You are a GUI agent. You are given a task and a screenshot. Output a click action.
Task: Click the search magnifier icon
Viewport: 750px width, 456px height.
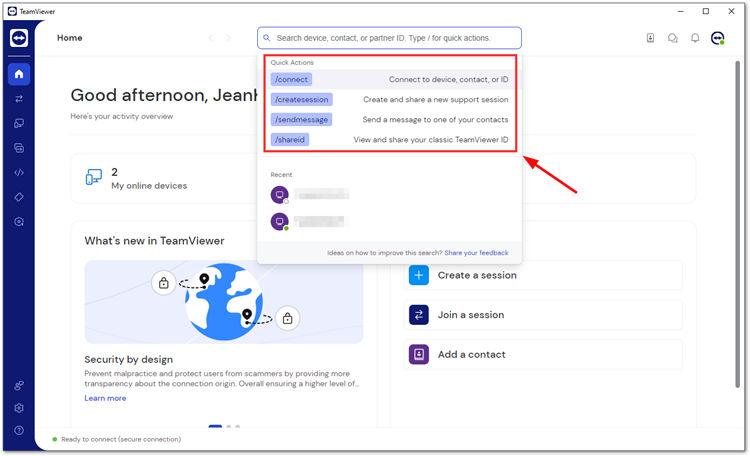[267, 38]
